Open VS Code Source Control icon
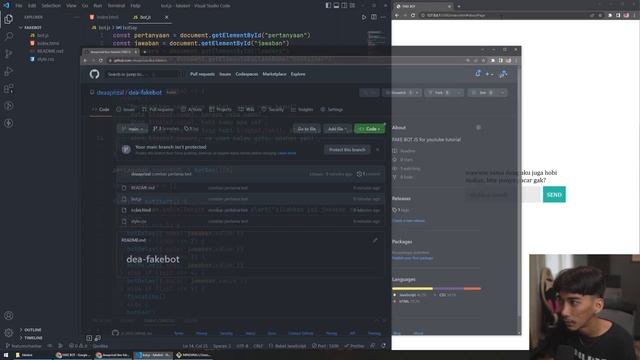640x360 pixels. tap(9, 54)
